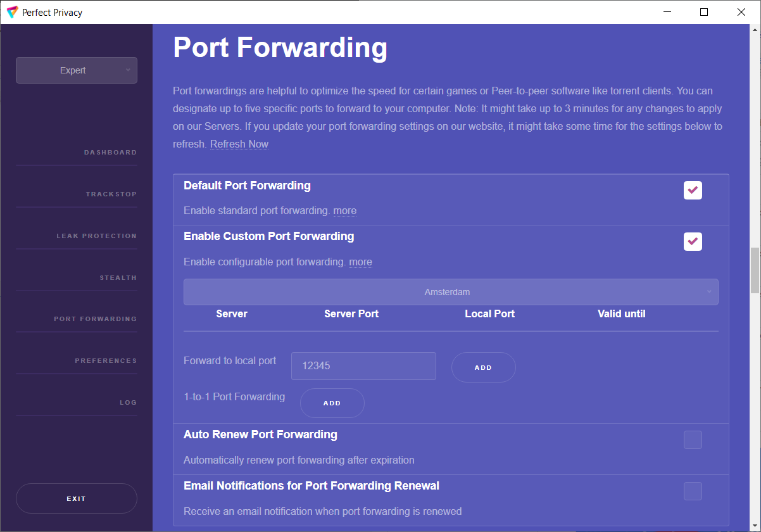
Task: Open Preferences from sidebar
Action: [x=106, y=361]
